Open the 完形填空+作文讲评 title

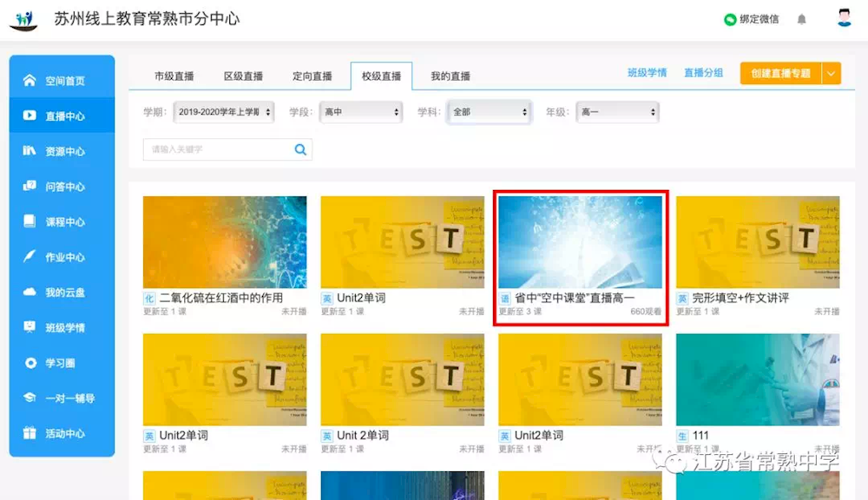[740, 298]
